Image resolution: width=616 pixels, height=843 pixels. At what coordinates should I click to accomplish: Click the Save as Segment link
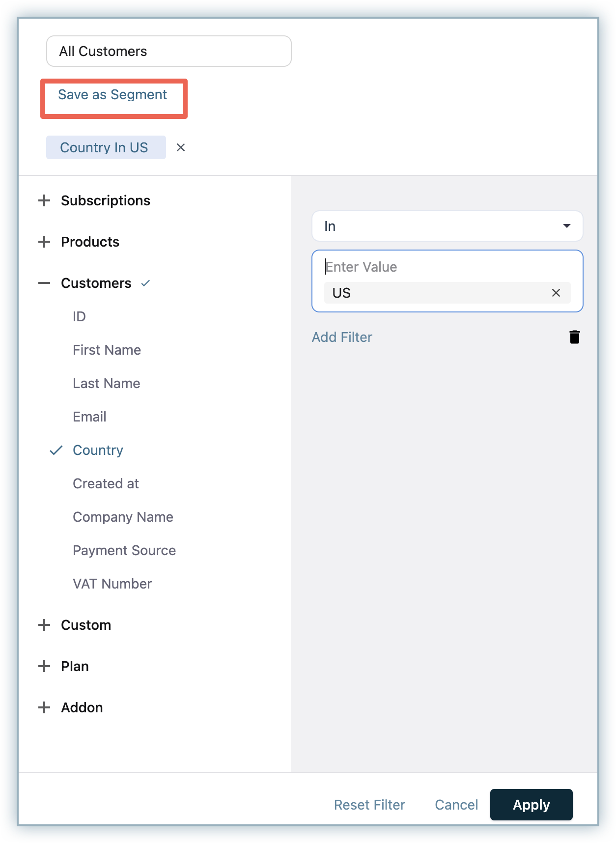112,95
